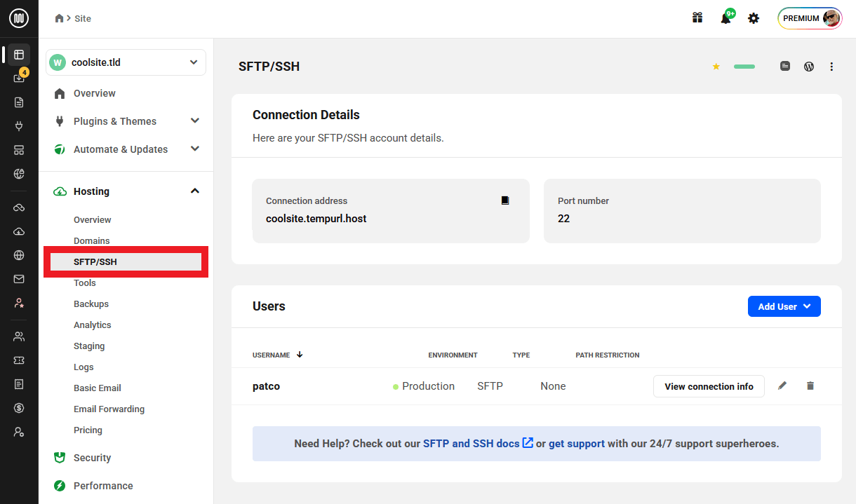Open the sites table icon in the dark sidebar
Viewport: 856px width, 504px height.
tap(19, 55)
